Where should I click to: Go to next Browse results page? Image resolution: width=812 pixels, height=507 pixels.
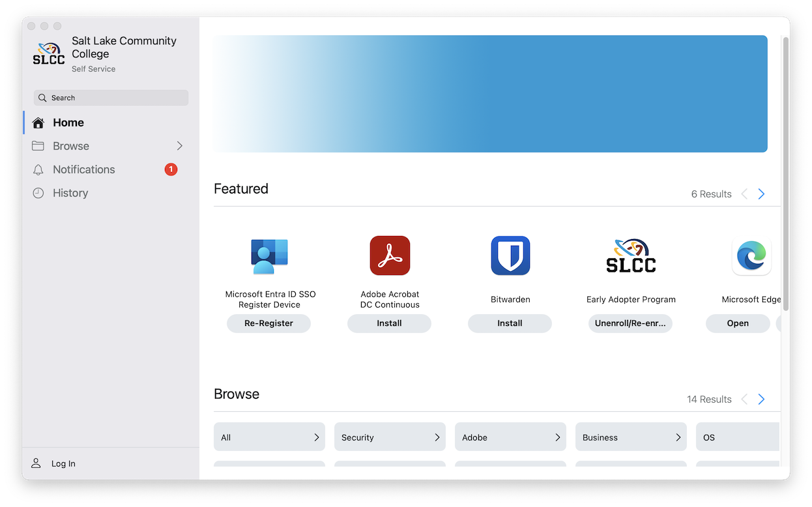tap(761, 399)
